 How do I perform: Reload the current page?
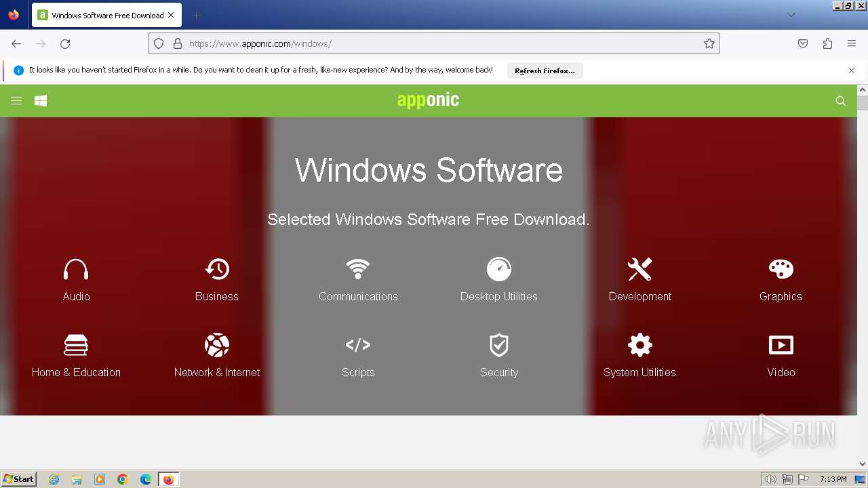(x=65, y=43)
